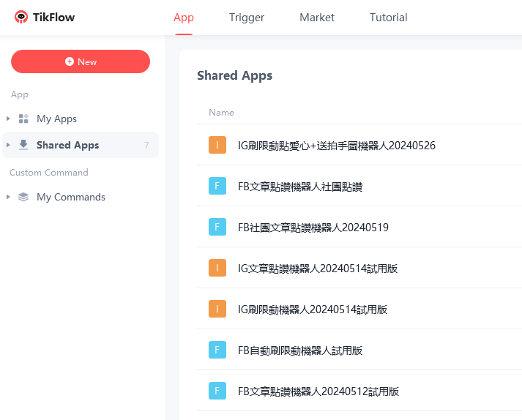The image size is (522, 420).
Task: Expand the My Commands tree arrow
Action: coord(8,197)
